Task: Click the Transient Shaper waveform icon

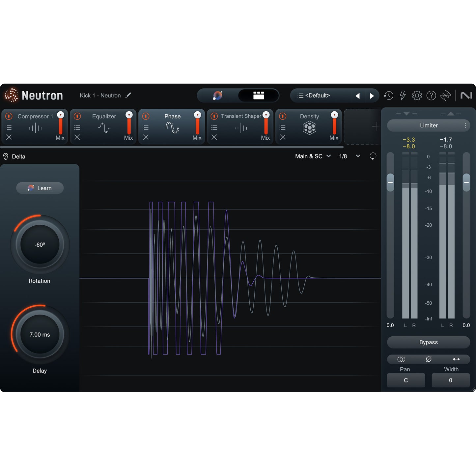Action: tap(241, 128)
